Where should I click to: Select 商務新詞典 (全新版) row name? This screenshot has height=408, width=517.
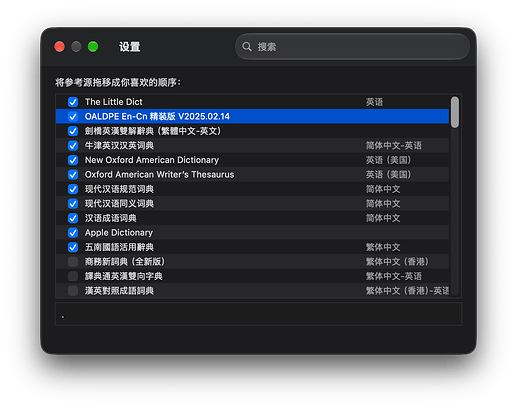(x=125, y=262)
